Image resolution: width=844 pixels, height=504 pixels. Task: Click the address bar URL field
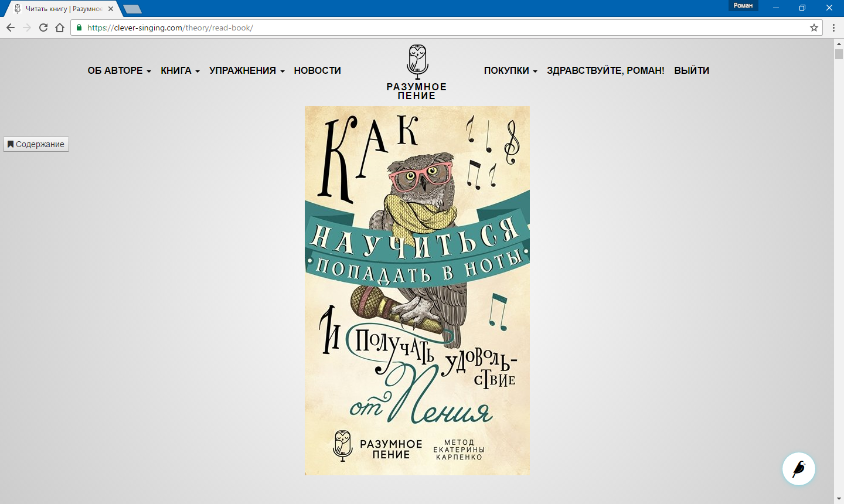(x=445, y=28)
